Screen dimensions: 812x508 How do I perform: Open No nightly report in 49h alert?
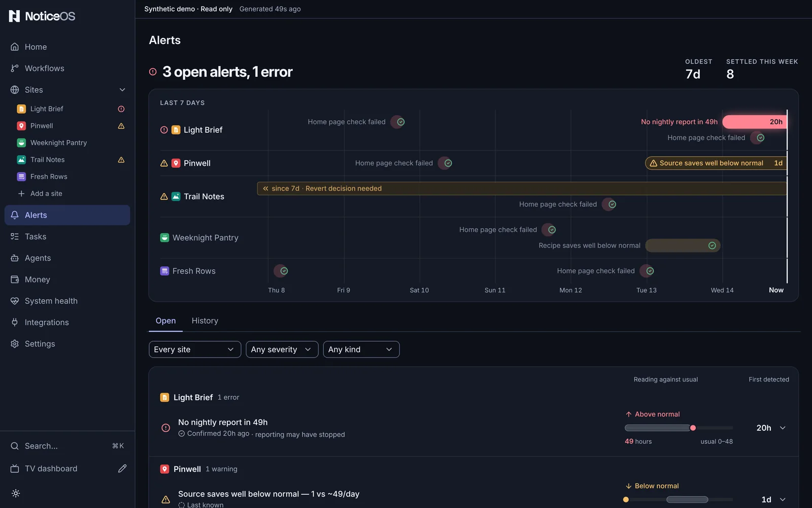pos(223,422)
